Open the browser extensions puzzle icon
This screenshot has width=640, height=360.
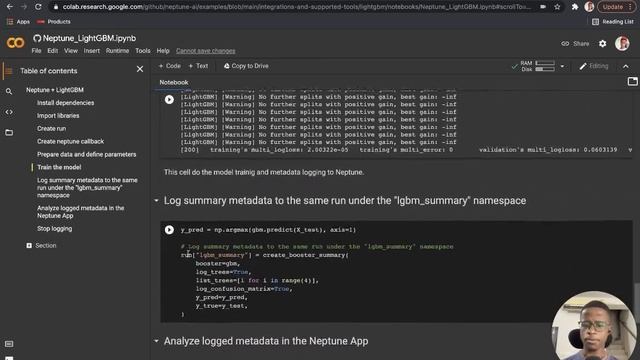(575, 7)
